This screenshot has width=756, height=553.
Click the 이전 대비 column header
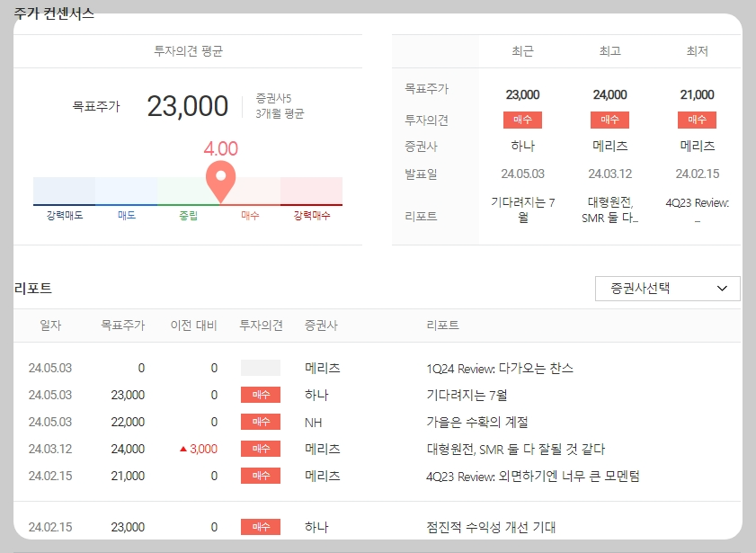pos(194,326)
